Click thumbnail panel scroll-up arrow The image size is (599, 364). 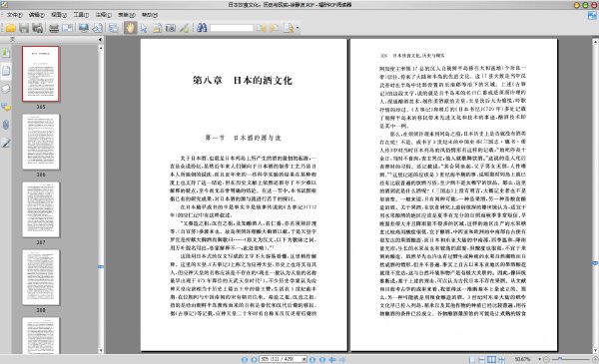[101, 48]
